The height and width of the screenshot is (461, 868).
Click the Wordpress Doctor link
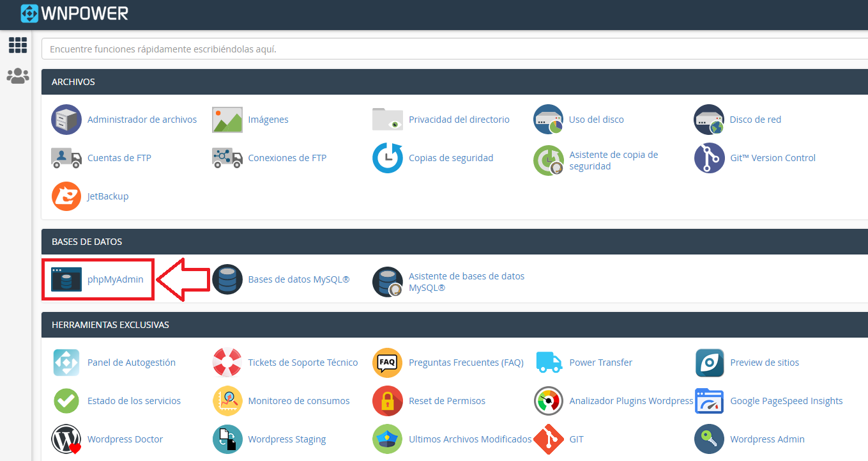tap(125, 439)
